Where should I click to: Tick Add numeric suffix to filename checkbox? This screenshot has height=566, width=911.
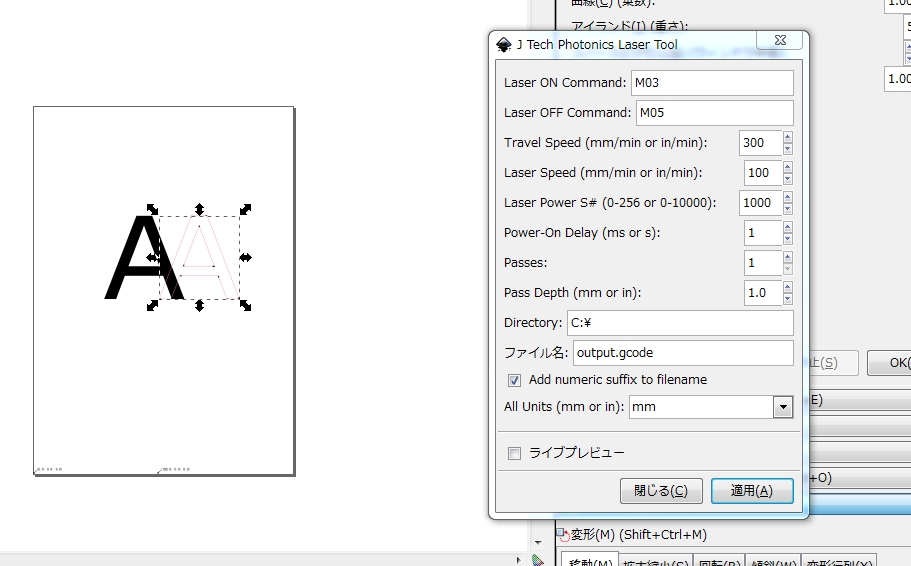click(x=514, y=380)
